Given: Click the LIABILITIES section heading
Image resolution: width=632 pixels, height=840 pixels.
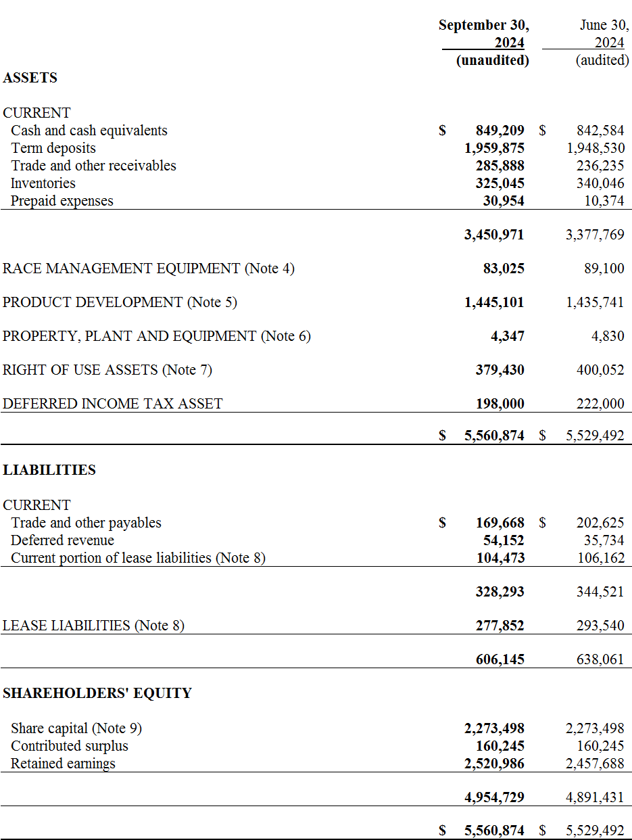Looking at the screenshot, I should pos(49,470).
